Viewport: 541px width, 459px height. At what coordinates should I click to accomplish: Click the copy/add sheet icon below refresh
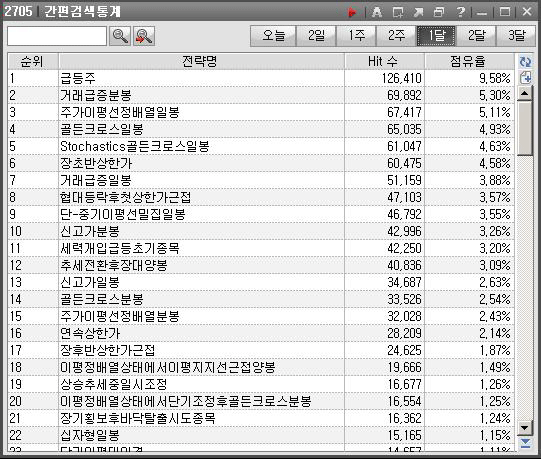525,77
